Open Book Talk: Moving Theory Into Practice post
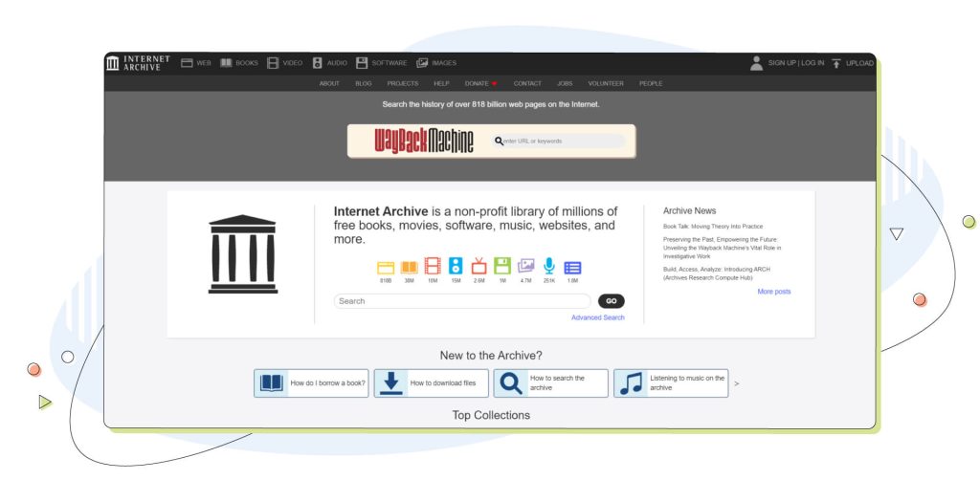 click(x=712, y=227)
